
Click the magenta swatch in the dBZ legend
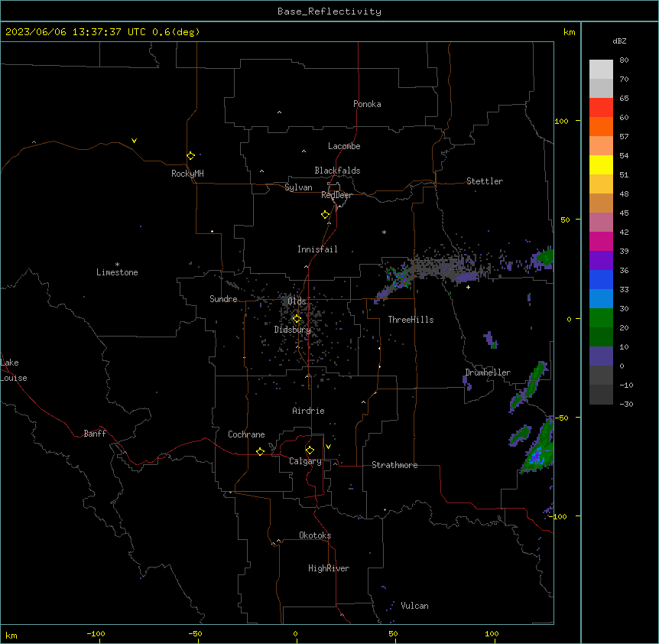pyautogui.click(x=601, y=241)
